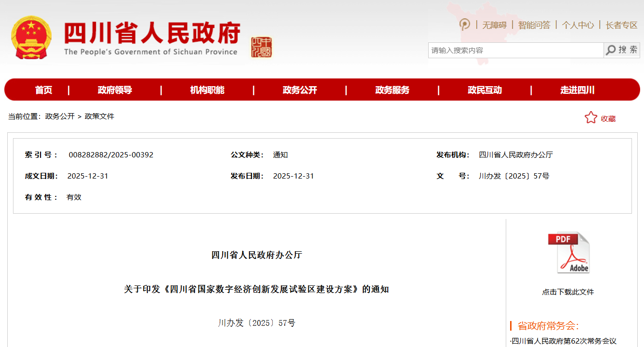Open the 第62次常务会议 link
The width and height of the screenshot is (644, 347).
tap(564, 341)
